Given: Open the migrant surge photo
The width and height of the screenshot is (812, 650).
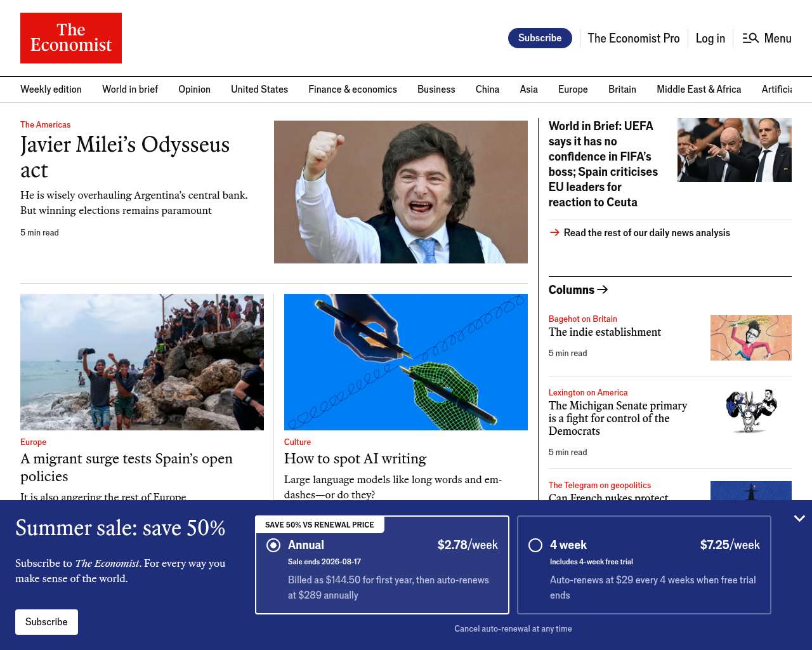Looking at the screenshot, I should (x=142, y=362).
